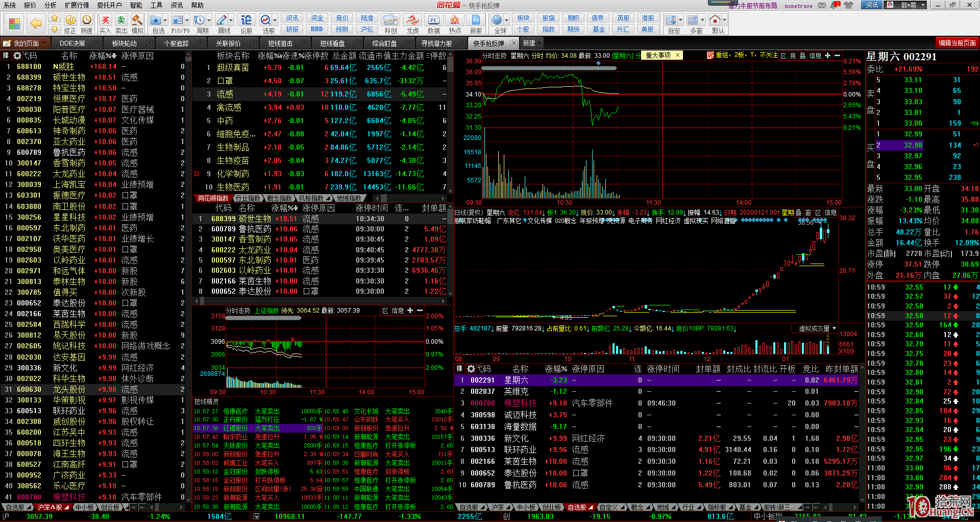This screenshot has height=522, width=980.
Task: Click the 论股 stock discussion icon
Action: tap(246, 23)
